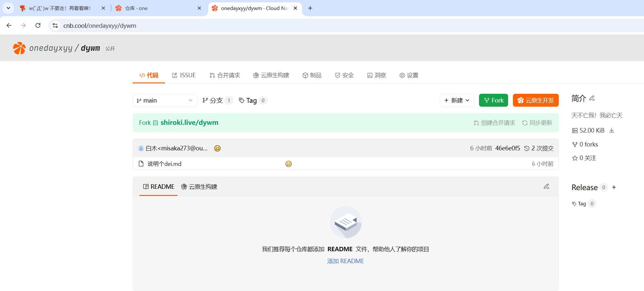Open the 云原生构建 tab next to README
The height and width of the screenshot is (291, 644).
pyautogui.click(x=199, y=187)
